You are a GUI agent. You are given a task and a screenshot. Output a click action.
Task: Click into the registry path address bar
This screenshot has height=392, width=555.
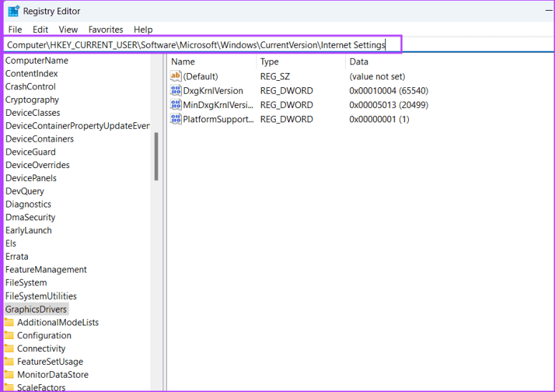pyautogui.click(x=203, y=45)
